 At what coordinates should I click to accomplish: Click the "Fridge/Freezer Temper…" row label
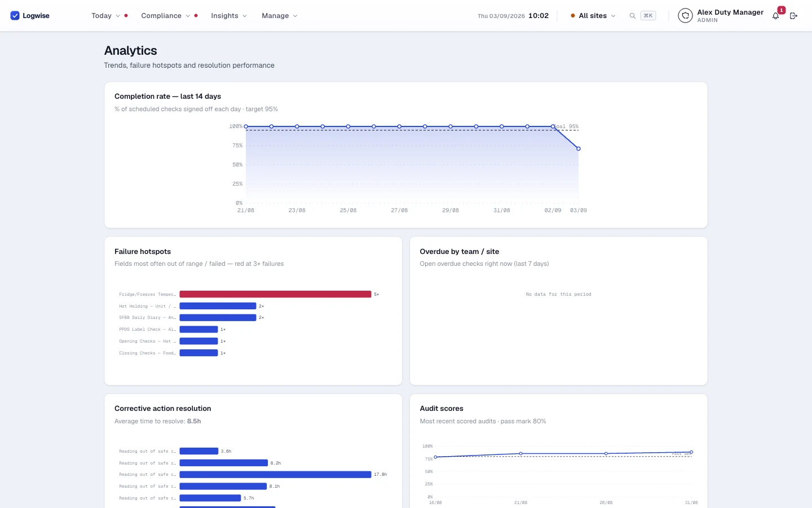(148, 294)
